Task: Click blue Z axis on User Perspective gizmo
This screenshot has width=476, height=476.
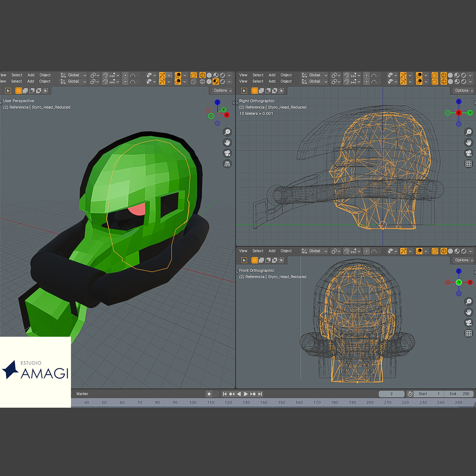Action: click(217, 102)
